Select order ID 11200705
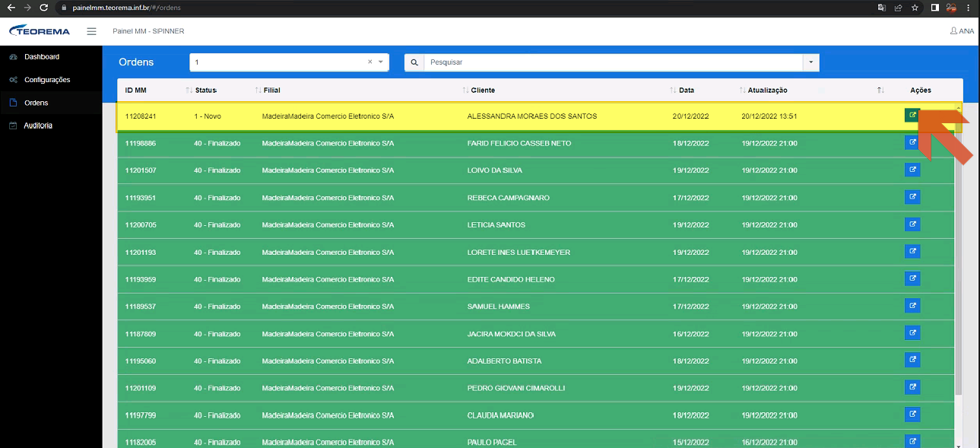 pos(141,225)
